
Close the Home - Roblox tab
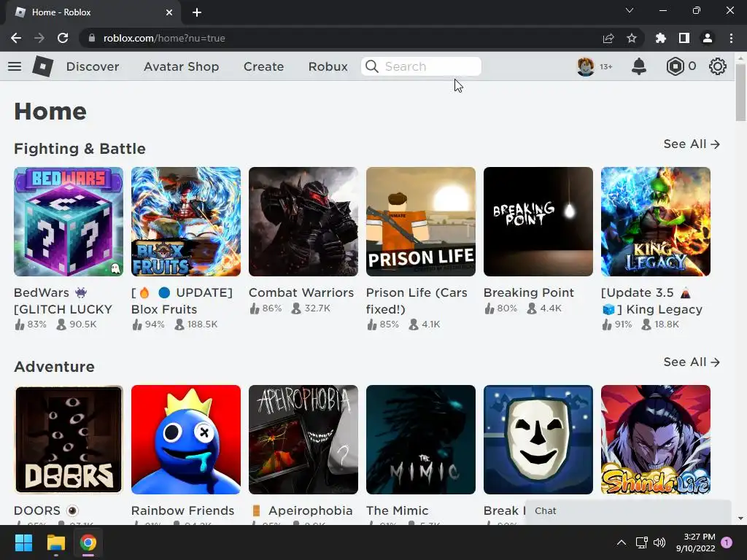click(x=169, y=12)
